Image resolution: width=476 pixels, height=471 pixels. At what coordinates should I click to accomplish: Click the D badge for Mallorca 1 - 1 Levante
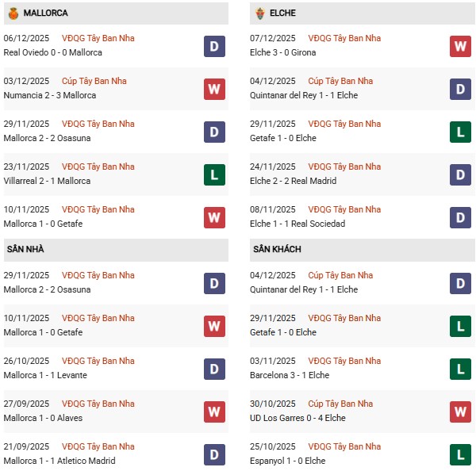(x=214, y=369)
